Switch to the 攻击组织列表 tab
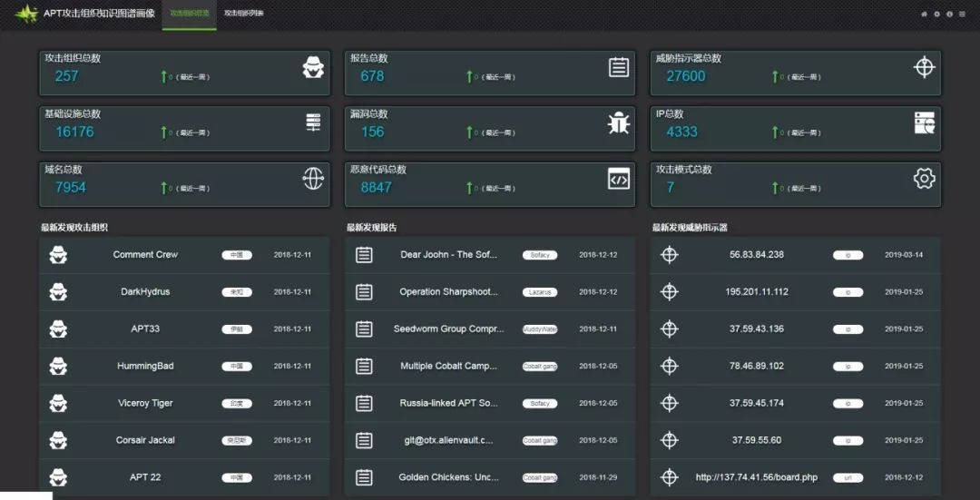This screenshot has height=500, width=980. click(x=244, y=14)
